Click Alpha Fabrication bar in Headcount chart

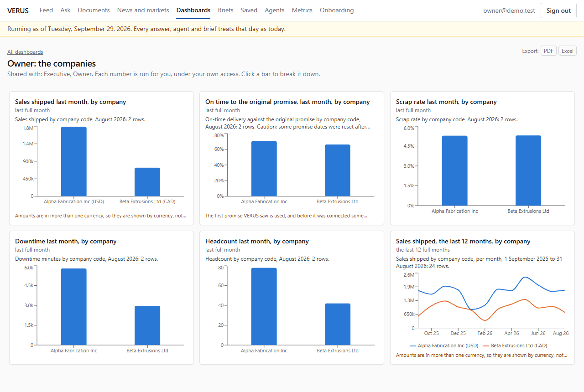pyautogui.click(x=264, y=306)
